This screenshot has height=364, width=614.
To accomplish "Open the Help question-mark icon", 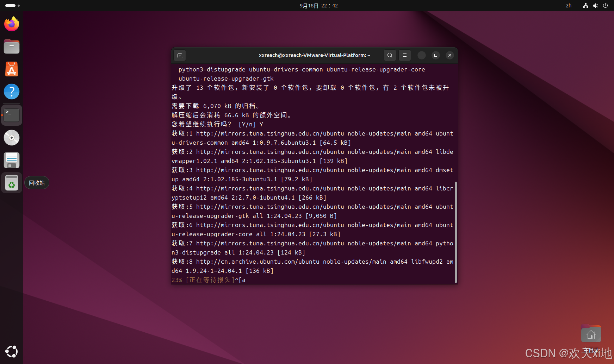I will pyautogui.click(x=12, y=92).
